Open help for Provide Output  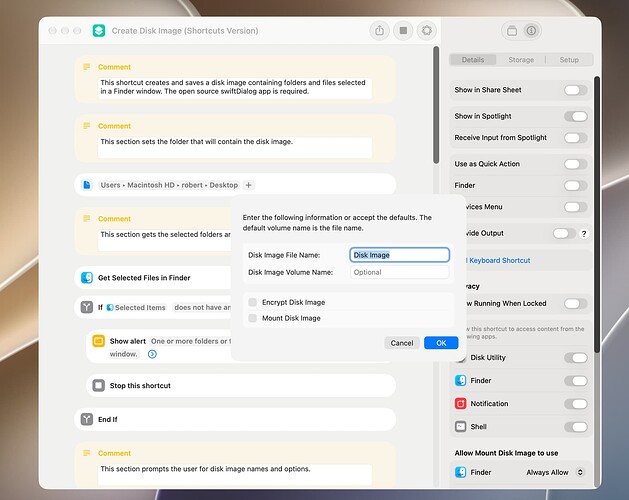point(584,234)
